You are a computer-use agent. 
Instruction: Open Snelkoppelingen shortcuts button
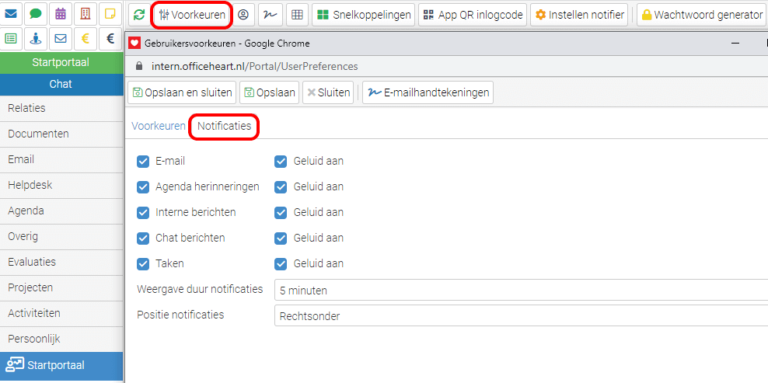pyautogui.click(x=364, y=15)
